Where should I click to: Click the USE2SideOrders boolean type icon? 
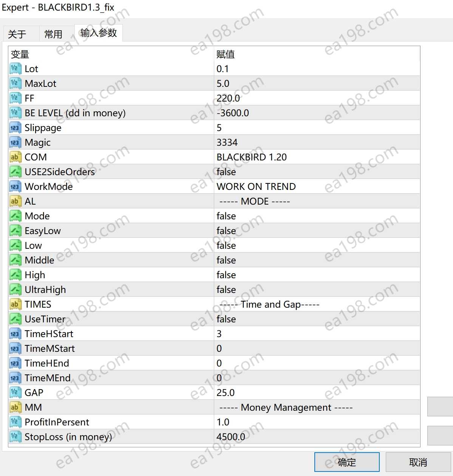point(15,172)
